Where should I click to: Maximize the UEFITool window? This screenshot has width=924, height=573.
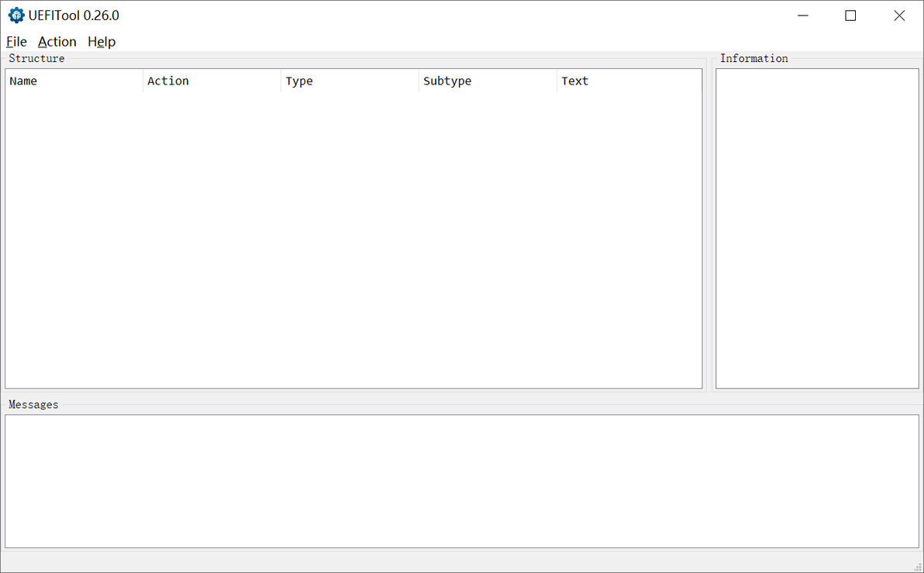coord(850,16)
